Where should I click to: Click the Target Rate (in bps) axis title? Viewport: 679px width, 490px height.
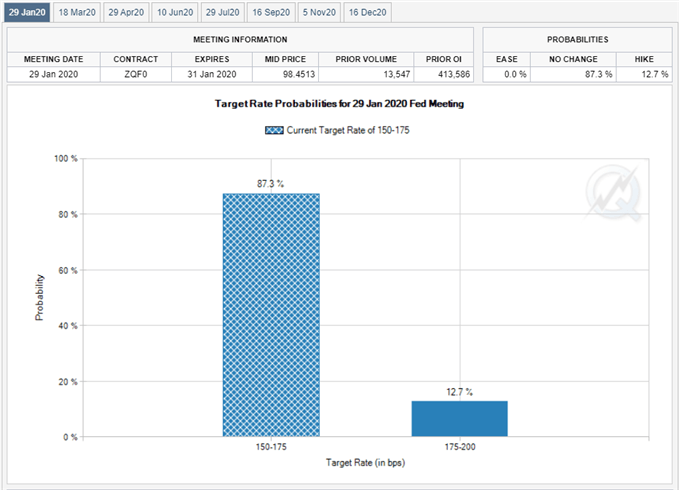[x=365, y=463]
